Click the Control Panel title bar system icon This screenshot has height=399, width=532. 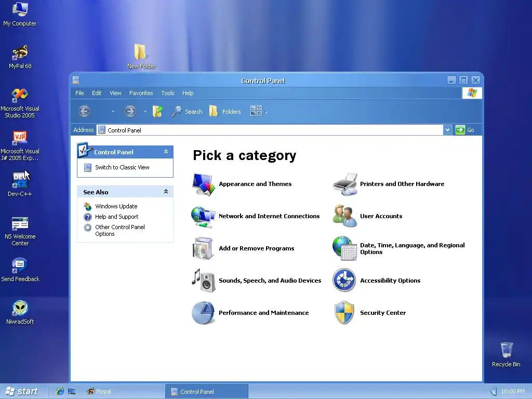pos(76,80)
